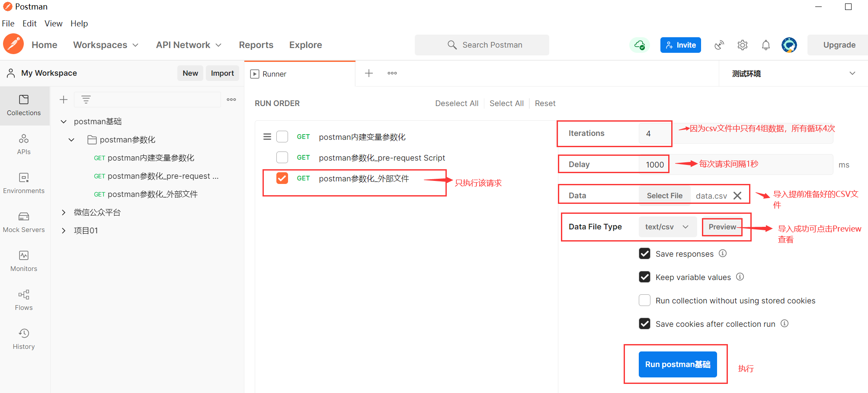This screenshot has width=868, height=393.
Task: Go to the Reports page
Action: click(256, 45)
